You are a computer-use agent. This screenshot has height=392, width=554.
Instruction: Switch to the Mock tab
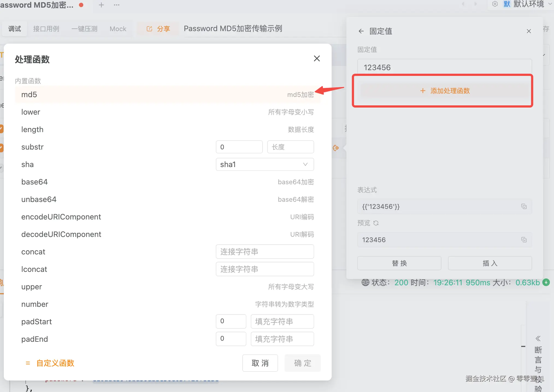point(118,29)
